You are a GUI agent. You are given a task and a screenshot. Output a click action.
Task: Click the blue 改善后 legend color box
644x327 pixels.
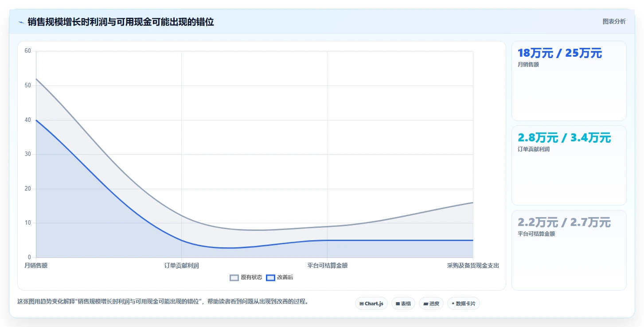pyautogui.click(x=270, y=278)
